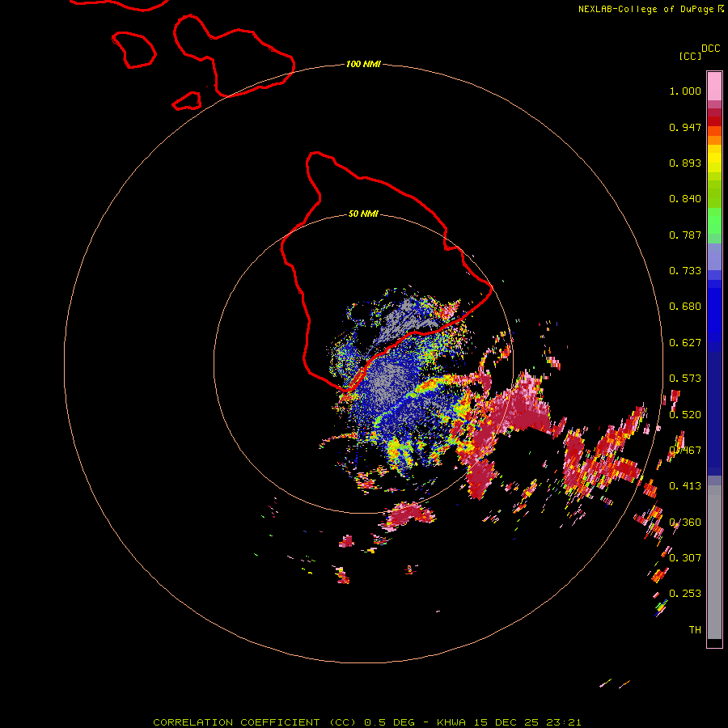Select the 0.573 scale value

tap(685, 379)
